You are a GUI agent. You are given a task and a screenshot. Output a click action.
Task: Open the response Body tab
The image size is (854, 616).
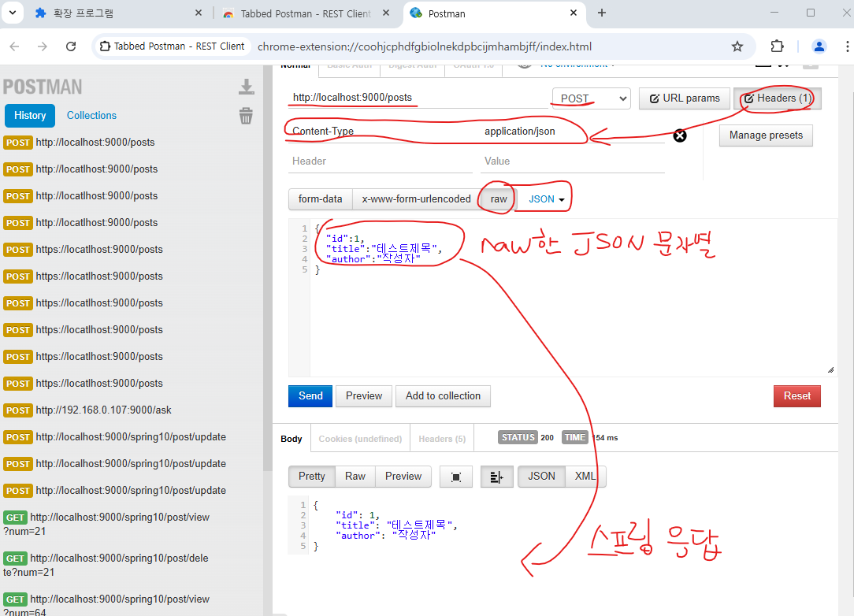(x=291, y=439)
